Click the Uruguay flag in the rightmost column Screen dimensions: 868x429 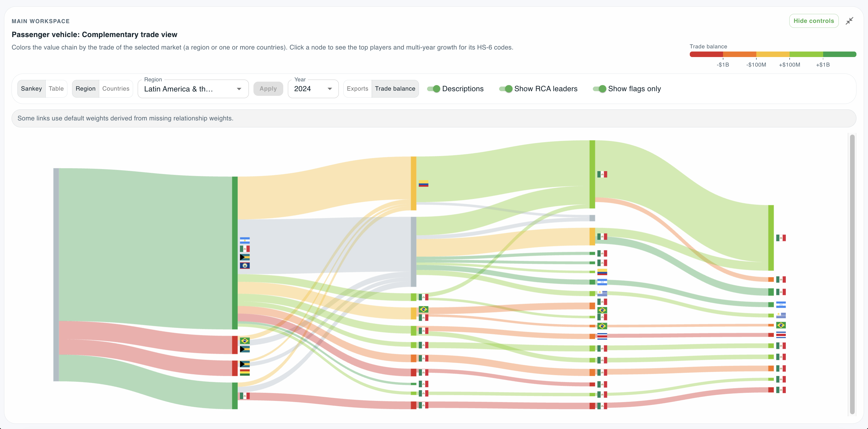coord(781,316)
